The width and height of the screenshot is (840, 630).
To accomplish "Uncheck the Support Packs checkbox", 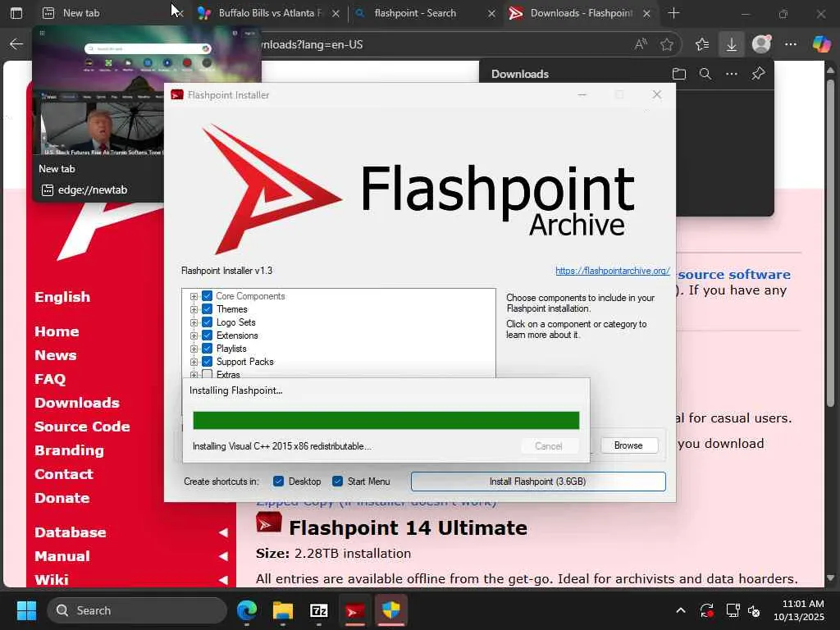I will [x=208, y=362].
